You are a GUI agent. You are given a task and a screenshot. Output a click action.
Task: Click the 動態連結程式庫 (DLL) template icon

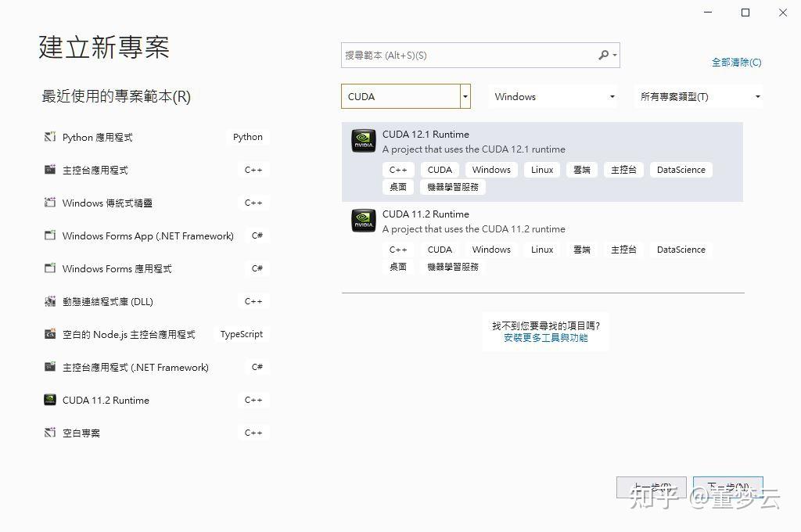(50, 300)
